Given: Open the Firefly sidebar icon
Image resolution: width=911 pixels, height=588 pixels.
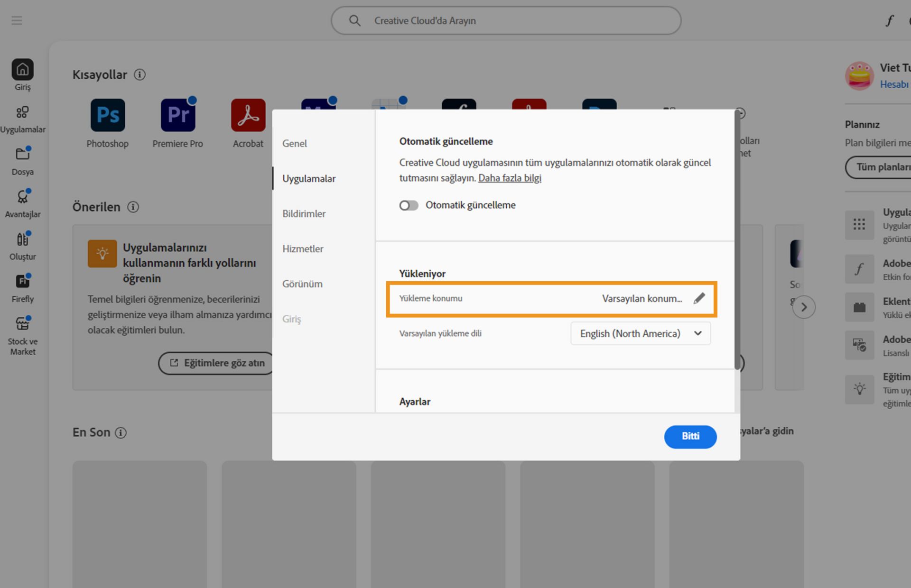Looking at the screenshot, I should 22,282.
